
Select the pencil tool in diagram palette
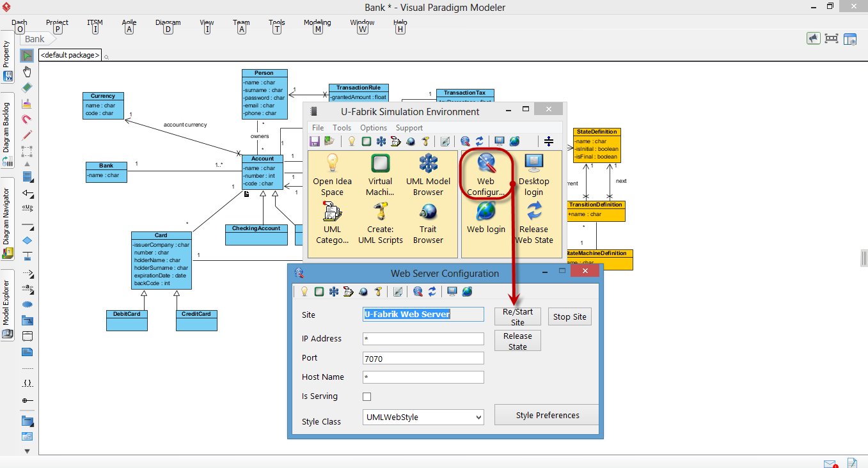click(x=27, y=136)
